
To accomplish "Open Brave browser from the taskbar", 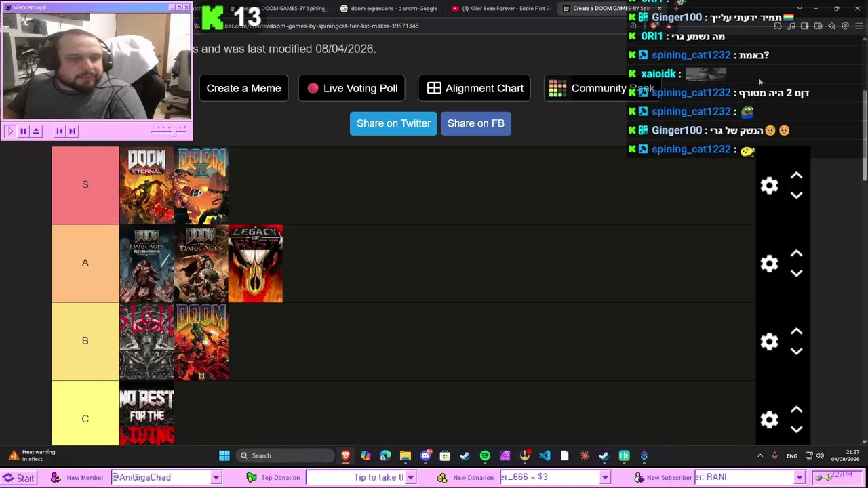I will tap(345, 455).
